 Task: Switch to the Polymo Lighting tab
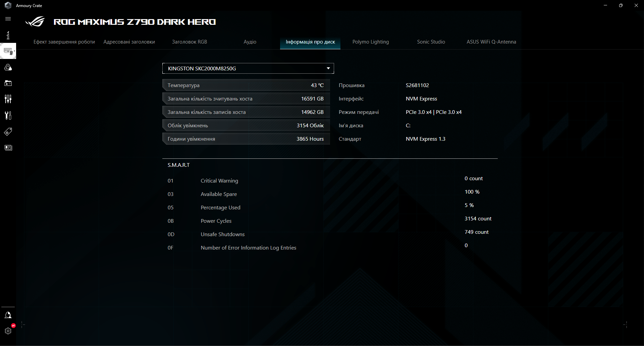[370, 42]
